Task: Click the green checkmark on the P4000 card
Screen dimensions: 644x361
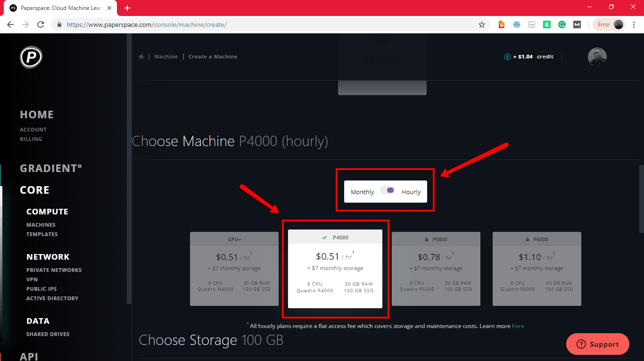Action: [324, 238]
